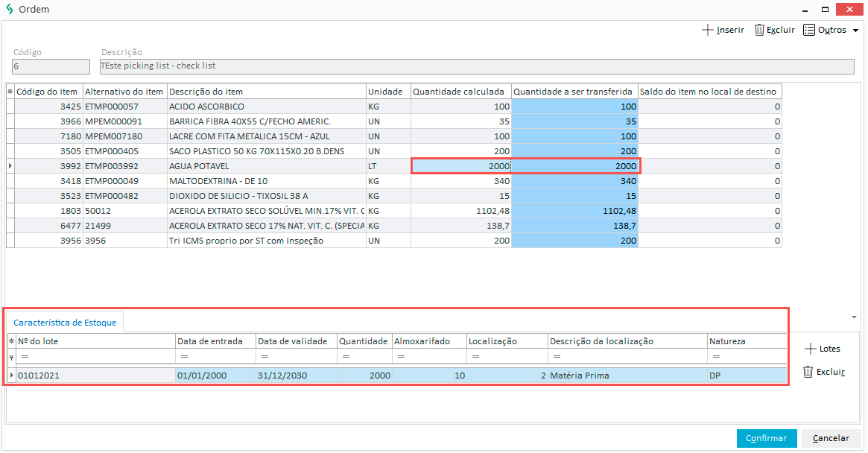Viewport: 868px width, 453px height.
Task: Click the Código input field
Action: (51, 66)
